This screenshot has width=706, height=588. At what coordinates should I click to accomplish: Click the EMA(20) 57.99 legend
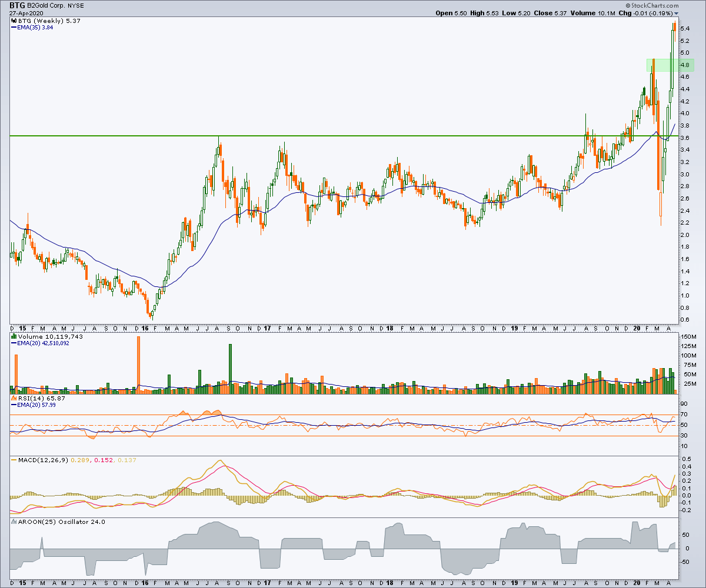pos(34,405)
